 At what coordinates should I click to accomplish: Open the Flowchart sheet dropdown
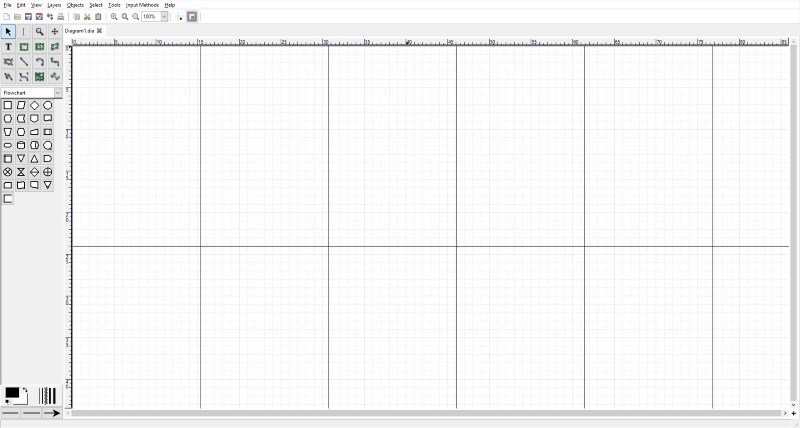click(x=57, y=93)
